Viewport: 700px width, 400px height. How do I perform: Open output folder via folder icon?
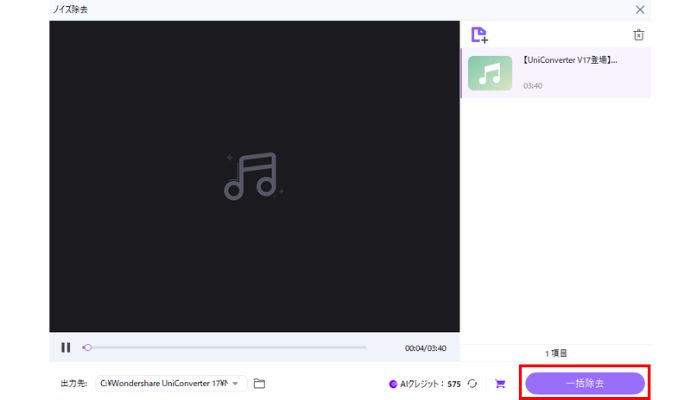(259, 383)
